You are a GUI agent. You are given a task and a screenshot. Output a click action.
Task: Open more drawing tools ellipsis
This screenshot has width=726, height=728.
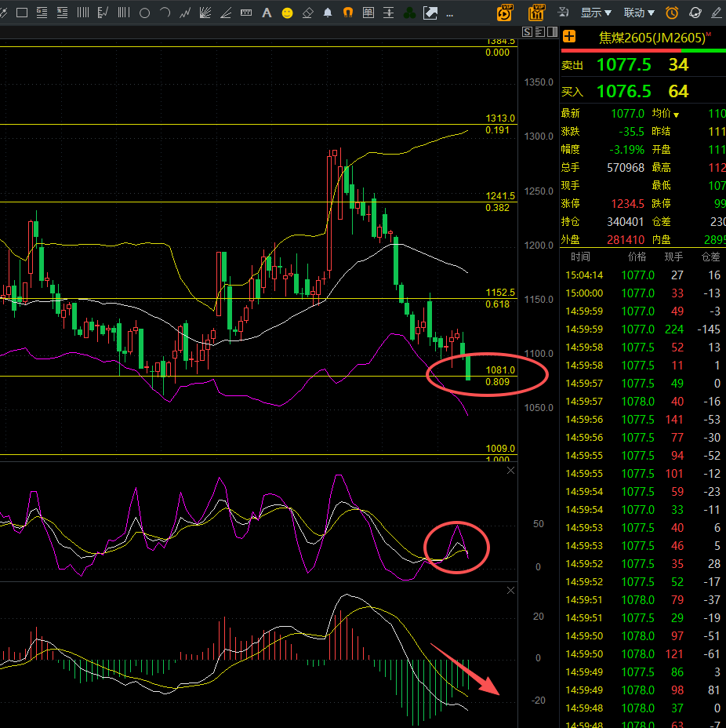[449, 15]
